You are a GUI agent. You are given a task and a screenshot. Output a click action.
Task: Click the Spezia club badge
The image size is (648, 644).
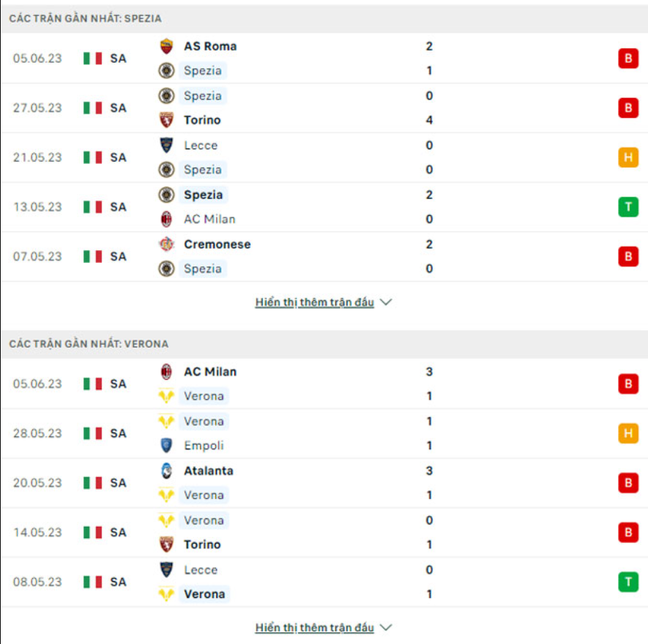167,70
